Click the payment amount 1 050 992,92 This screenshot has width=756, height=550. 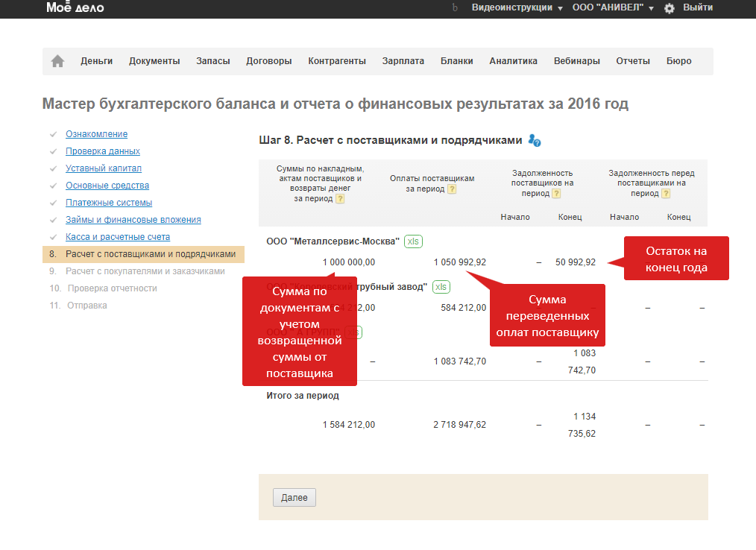click(x=459, y=262)
